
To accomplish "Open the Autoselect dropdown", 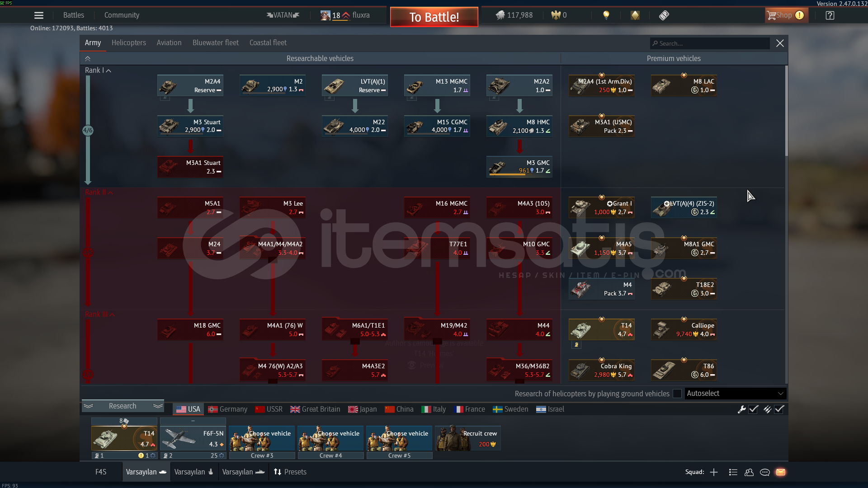I will 736,394.
